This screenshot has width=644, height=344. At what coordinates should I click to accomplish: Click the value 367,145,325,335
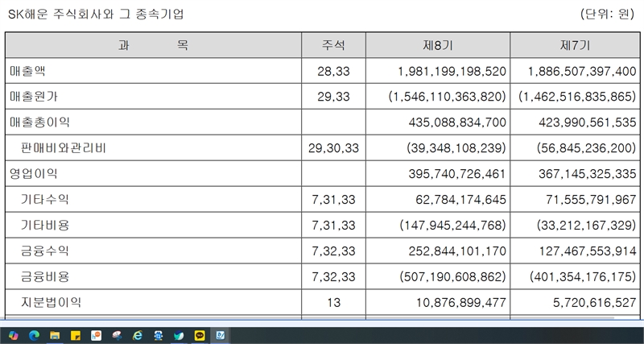pos(588,174)
